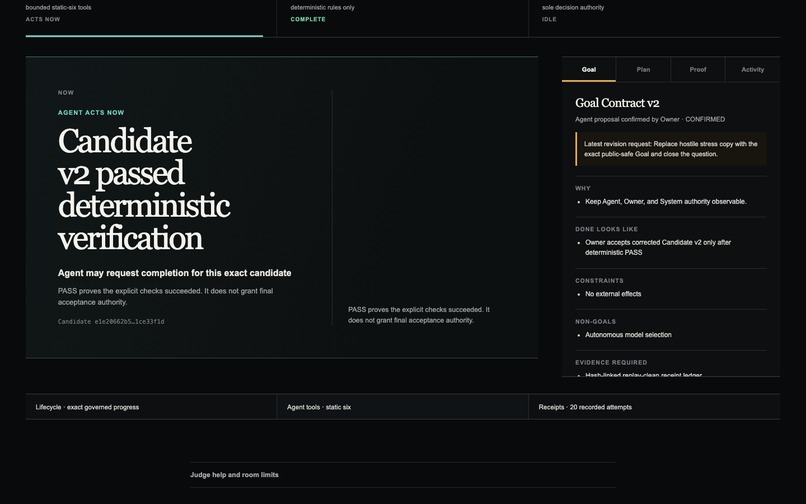
Task: Click Agent may request completion text
Action: tap(174, 273)
